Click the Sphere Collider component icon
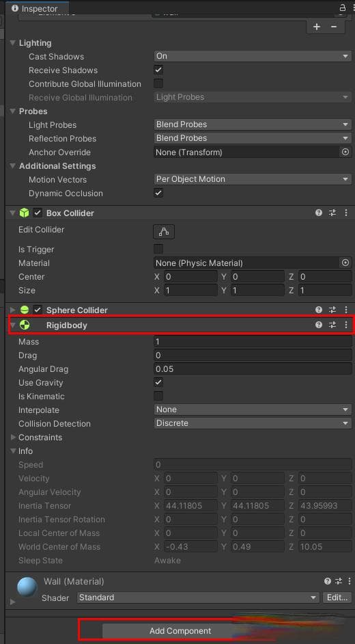Screen dimensions: 355x644 pyautogui.click(x=24, y=310)
